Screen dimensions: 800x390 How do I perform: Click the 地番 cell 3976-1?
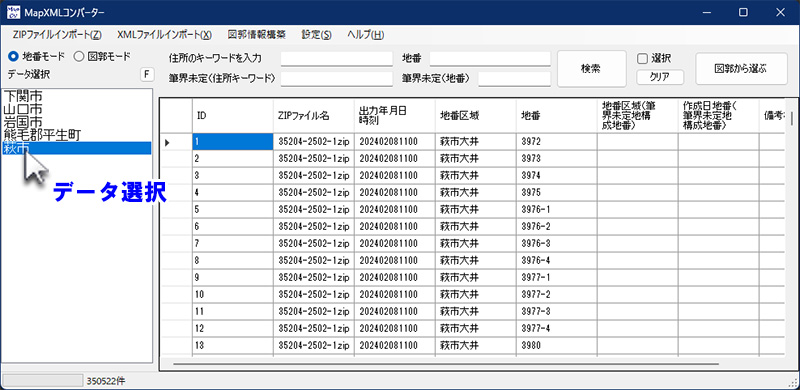[x=557, y=210]
